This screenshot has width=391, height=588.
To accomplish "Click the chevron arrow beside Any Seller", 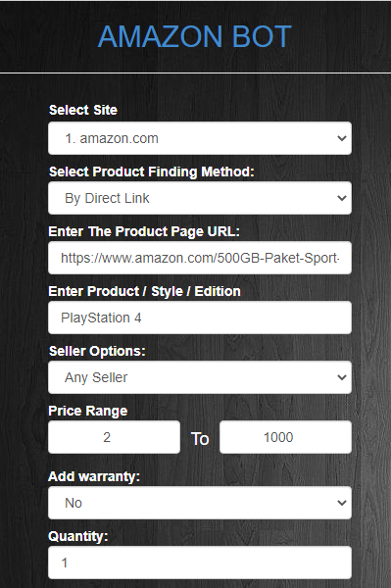I will click(342, 377).
